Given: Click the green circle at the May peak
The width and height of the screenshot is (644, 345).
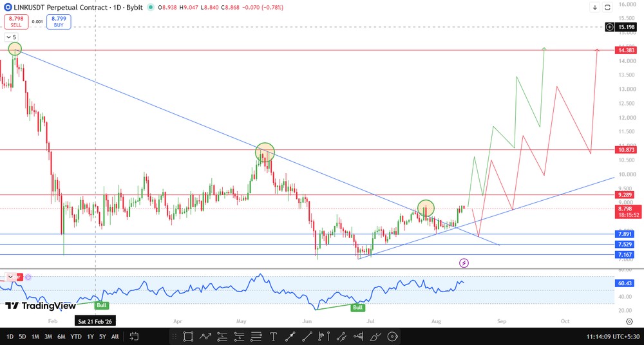Looking at the screenshot, I should point(265,153).
